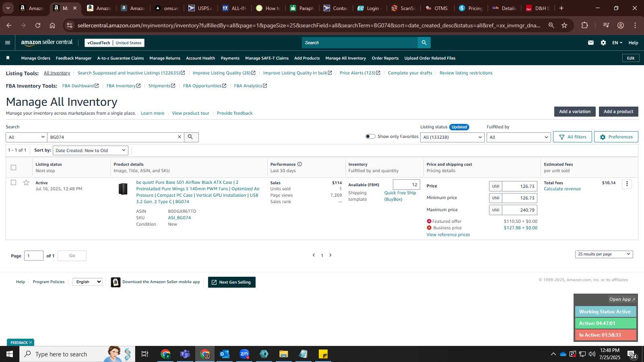Open the browser bookmark star icon
644x362 pixels.
(564, 25)
